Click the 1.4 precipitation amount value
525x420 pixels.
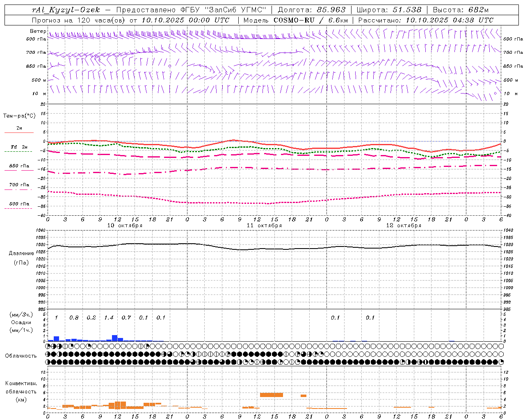pos(109,318)
